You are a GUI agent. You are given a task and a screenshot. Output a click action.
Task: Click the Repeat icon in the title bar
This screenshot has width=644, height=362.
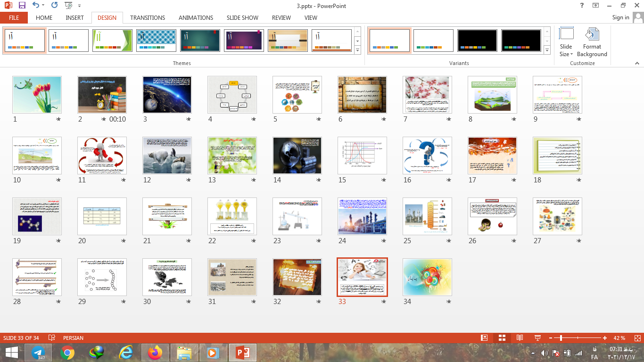[x=54, y=6]
